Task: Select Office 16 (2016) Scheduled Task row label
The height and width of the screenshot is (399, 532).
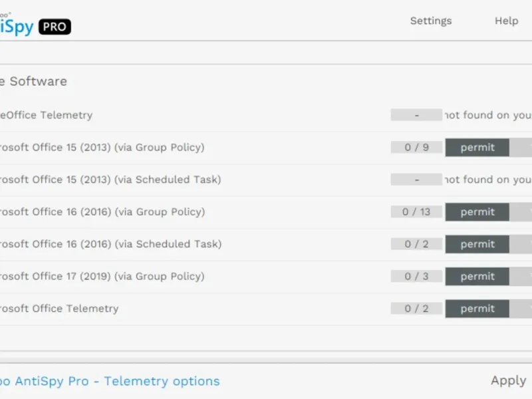Action: tap(110, 244)
